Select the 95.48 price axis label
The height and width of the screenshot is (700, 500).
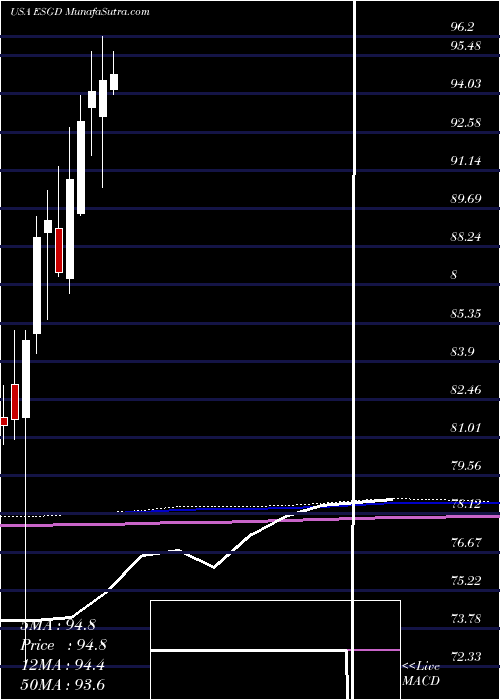466,45
